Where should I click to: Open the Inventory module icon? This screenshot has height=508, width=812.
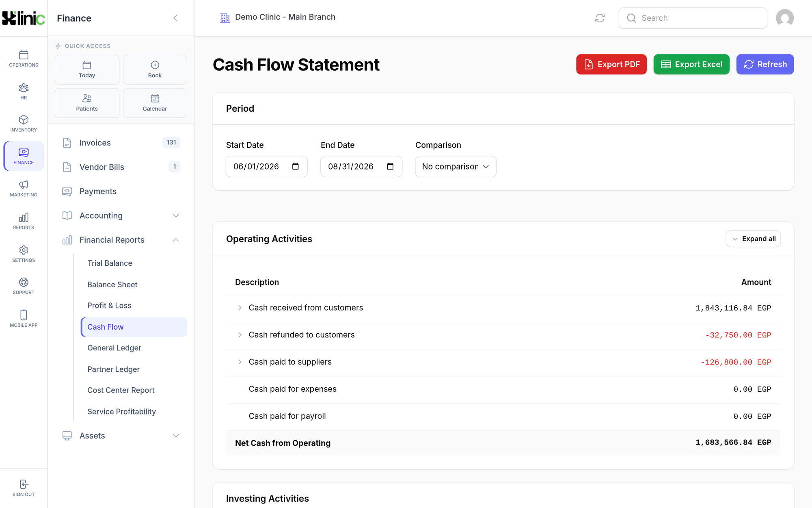[24, 120]
